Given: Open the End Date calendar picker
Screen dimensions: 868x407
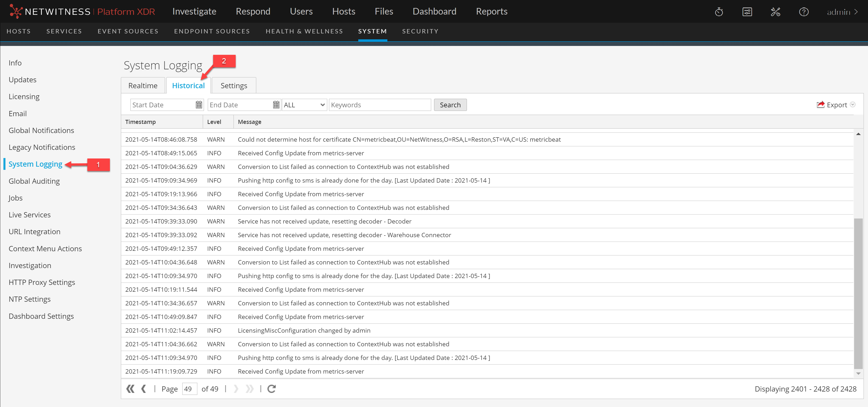Looking at the screenshot, I should [x=276, y=105].
